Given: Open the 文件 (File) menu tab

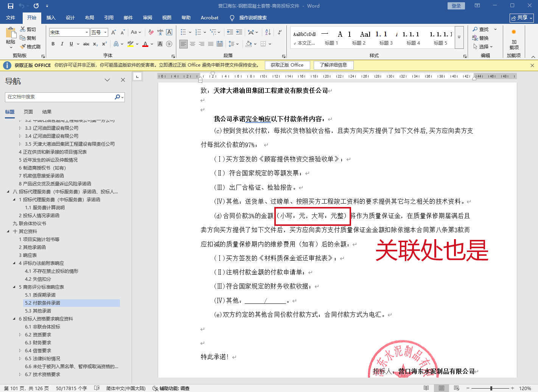Looking at the screenshot, I should pyautogui.click(x=11, y=18).
